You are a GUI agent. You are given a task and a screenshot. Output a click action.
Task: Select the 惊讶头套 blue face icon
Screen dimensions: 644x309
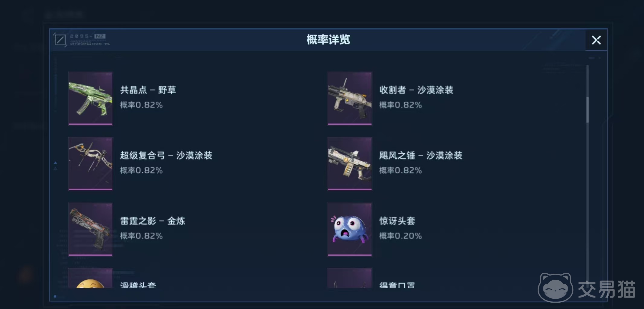pos(350,230)
